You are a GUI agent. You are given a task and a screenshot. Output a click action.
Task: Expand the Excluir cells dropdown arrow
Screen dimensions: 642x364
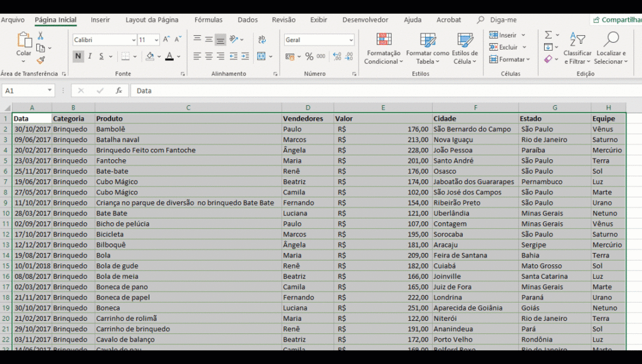(x=524, y=47)
